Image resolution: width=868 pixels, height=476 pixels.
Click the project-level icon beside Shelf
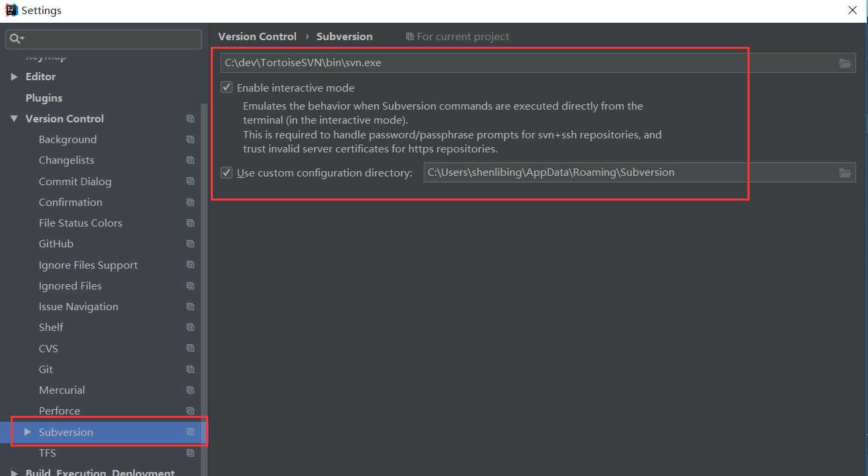[190, 328]
